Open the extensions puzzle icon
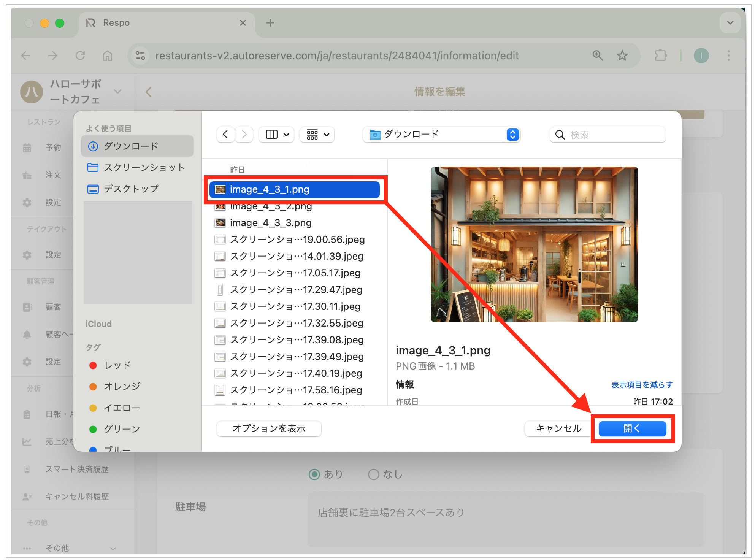Image resolution: width=755 pixels, height=560 pixels. [x=661, y=56]
